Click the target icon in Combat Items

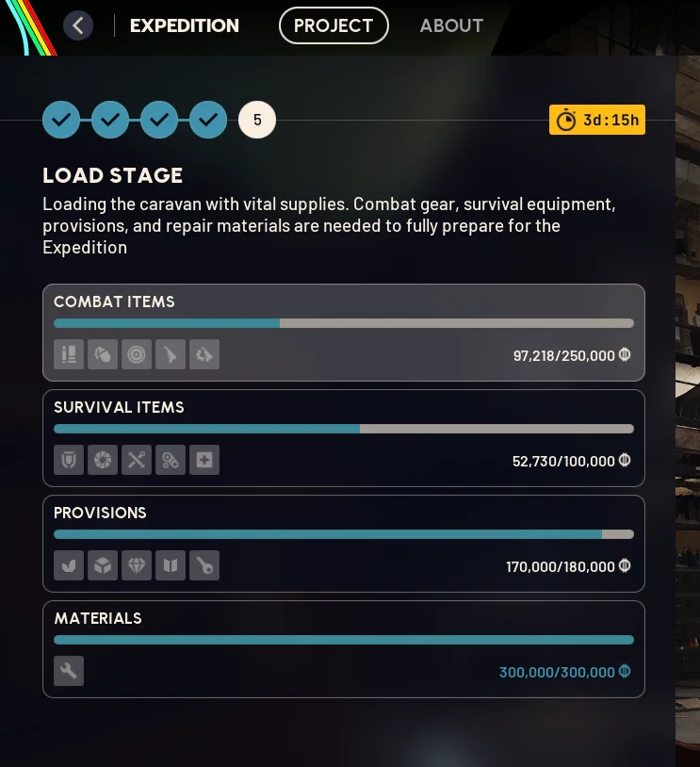point(137,354)
